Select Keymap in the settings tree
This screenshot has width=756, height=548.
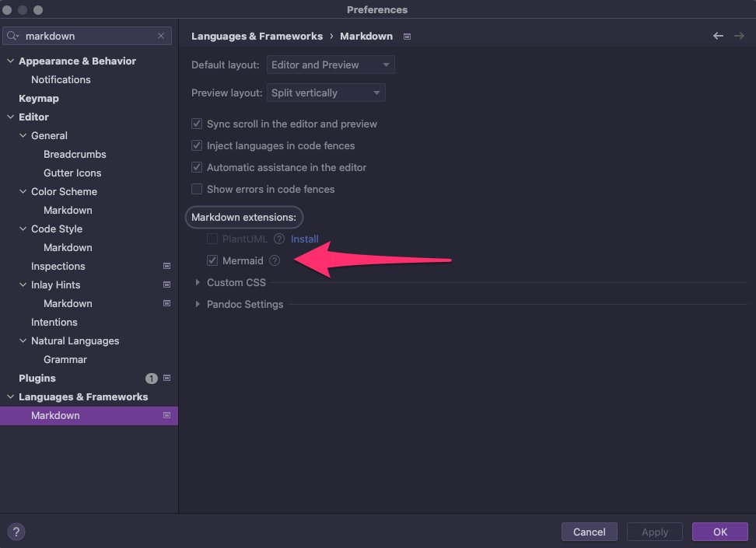[x=39, y=98]
